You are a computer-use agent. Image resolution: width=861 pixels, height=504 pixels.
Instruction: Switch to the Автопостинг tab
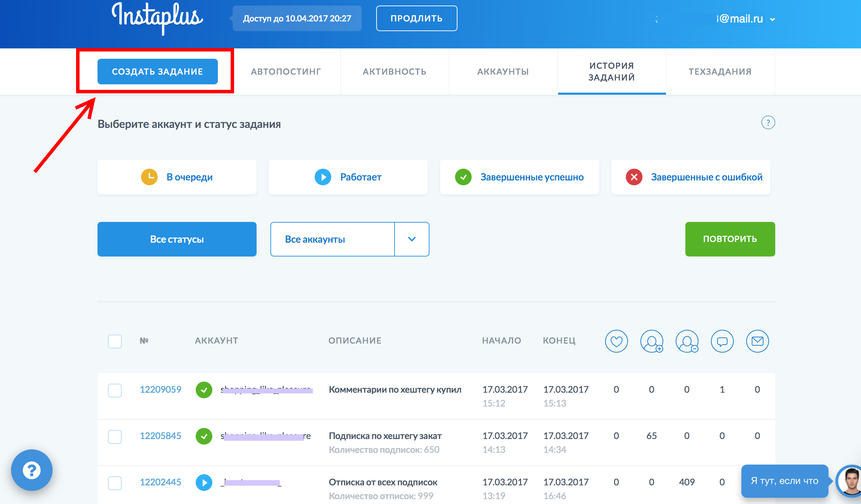[286, 72]
